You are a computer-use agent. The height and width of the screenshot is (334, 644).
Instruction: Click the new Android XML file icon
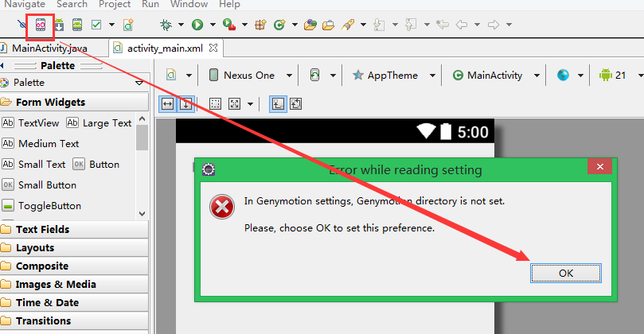coord(128,25)
